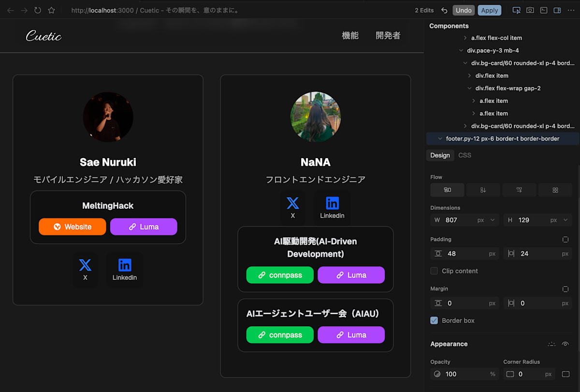Switch to the CSS tab
Image resolution: width=580 pixels, height=392 pixels.
point(464,155)
